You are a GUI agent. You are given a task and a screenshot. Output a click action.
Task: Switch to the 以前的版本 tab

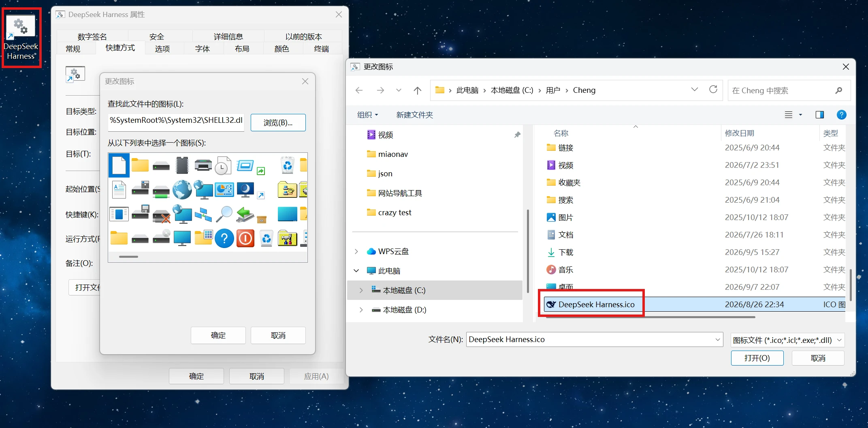coord(303,36)
